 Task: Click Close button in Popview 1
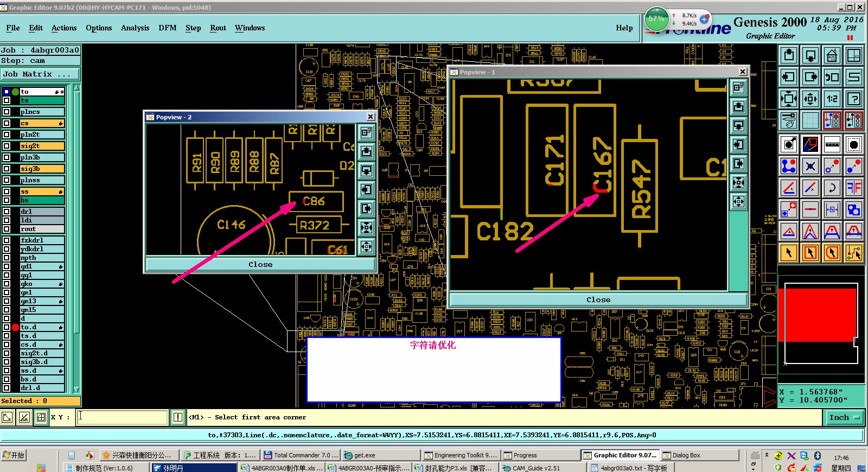click(x=598, y=299)
